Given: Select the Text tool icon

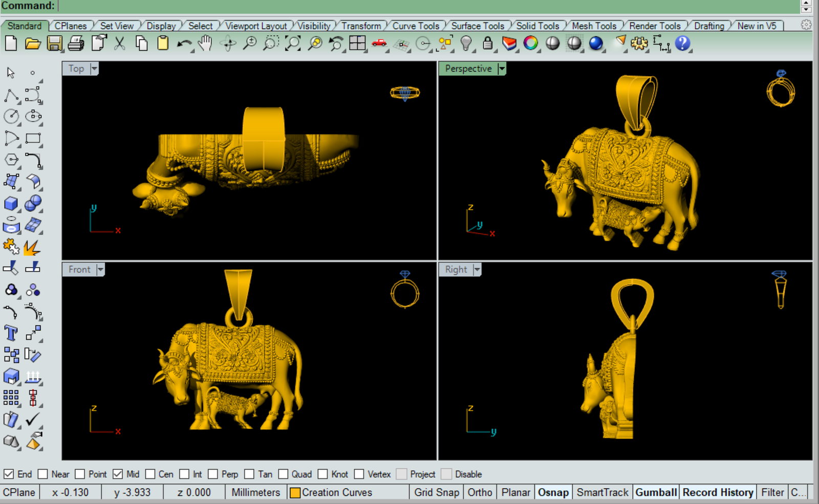Looking at the screenshot, I should coord(11,333).
